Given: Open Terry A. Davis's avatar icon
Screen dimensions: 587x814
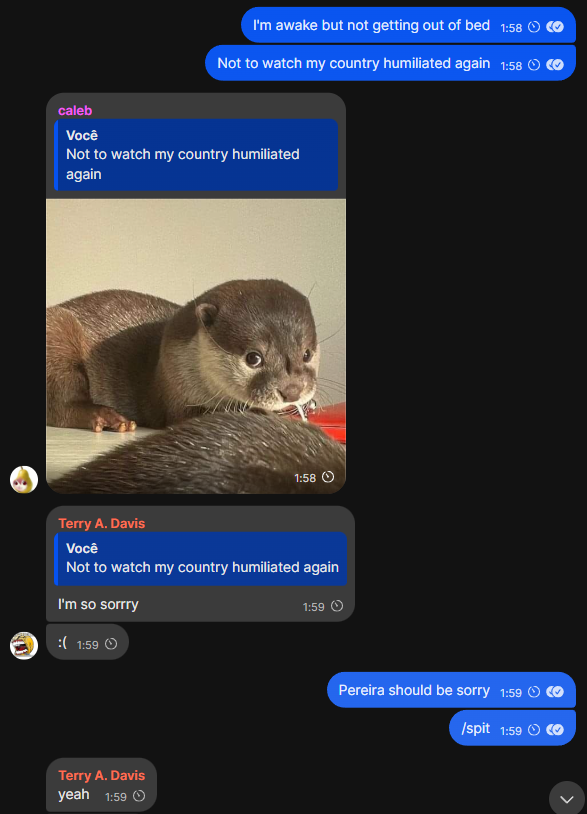Looking at the screenshot, I should (24, 645).
